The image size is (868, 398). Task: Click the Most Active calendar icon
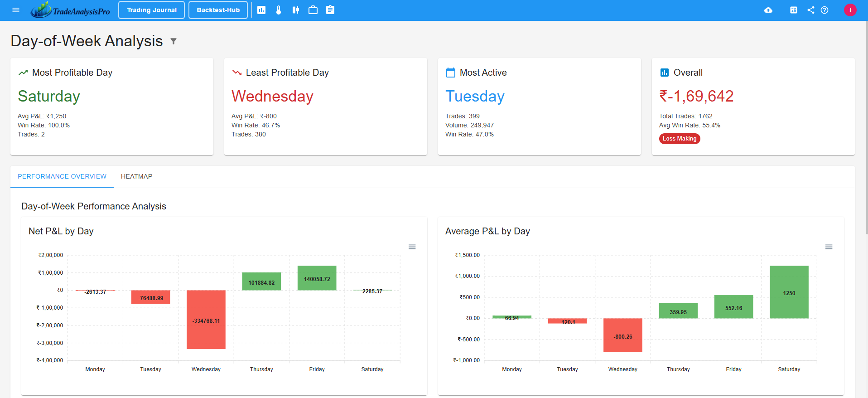tap(451, 73)
